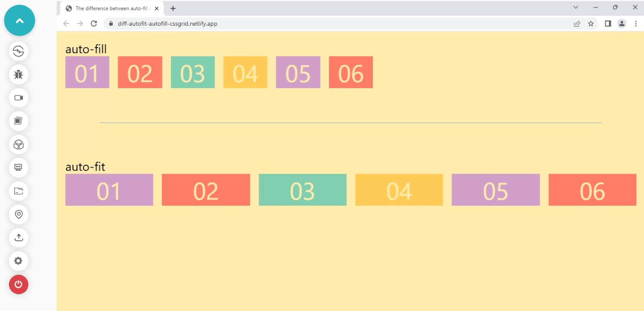Viewport: 644px width, 311px height.
Task: Click box 05 in auto-fill row
Action: tap(298, 72)
